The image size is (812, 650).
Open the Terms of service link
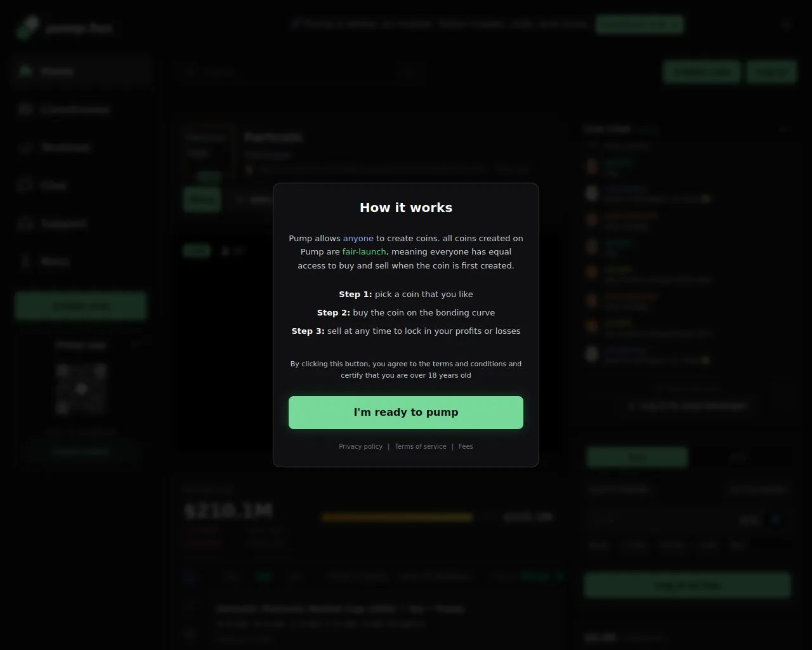(420, 446)
